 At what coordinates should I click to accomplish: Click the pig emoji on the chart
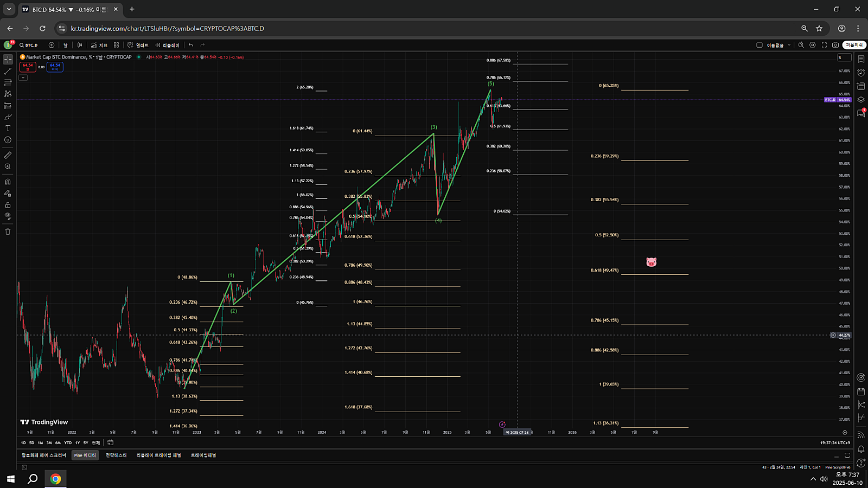(x=652, y=262)
